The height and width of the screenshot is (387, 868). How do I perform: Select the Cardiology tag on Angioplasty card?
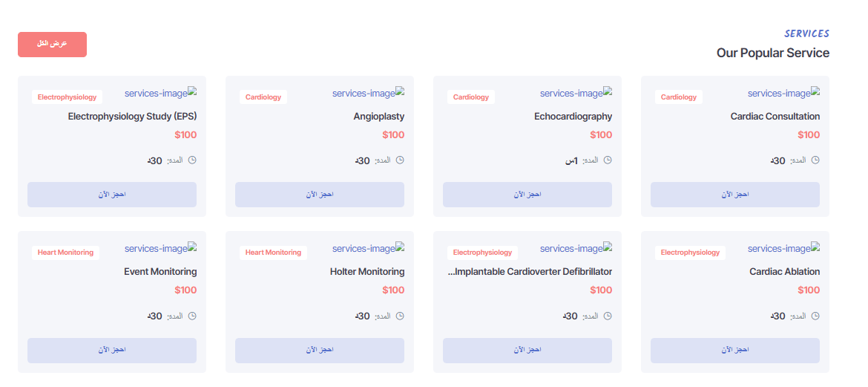tap(263, 97)
